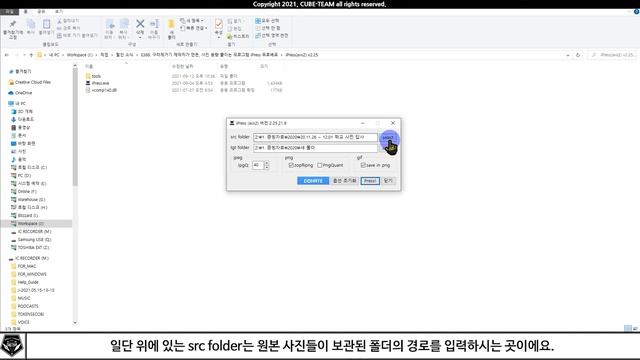This screenshot has height=360, width=640.
Task: Open Music folder in navigation pane
Action: (19, 159)
